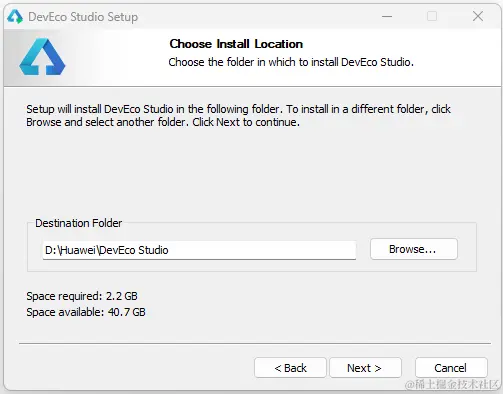The width and height of the screenshot is (503, 394).
Task: Click the "Setup will install DevEco Studio" instruction text
Action: tap(239, 115)
